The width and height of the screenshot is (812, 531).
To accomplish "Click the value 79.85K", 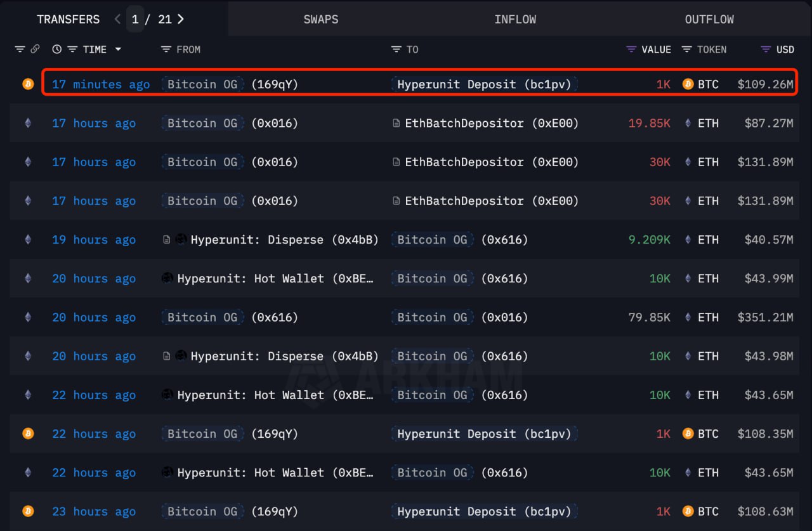I will tap(649, 317).
